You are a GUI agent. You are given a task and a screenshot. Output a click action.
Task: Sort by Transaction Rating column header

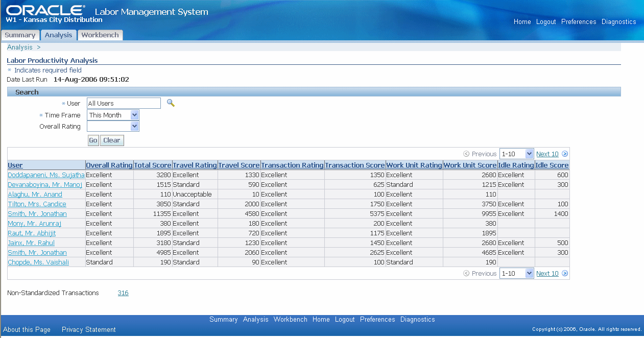292,165
